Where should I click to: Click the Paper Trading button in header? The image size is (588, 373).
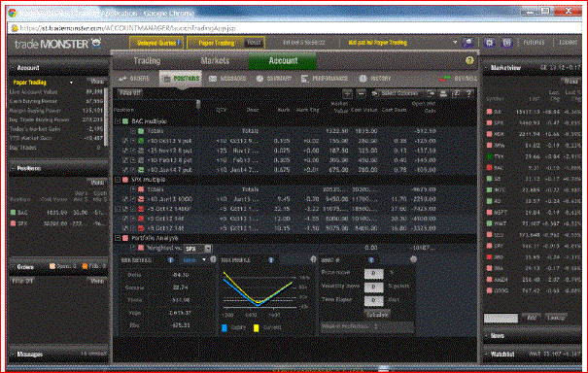[217, 43]
